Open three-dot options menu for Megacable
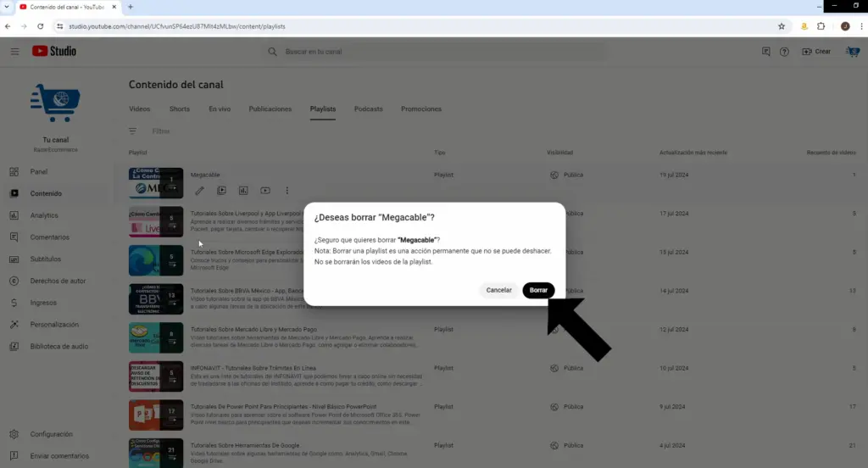Image resolution: width=868 pixels, height=468 pixels. click(x=287, y=191)
